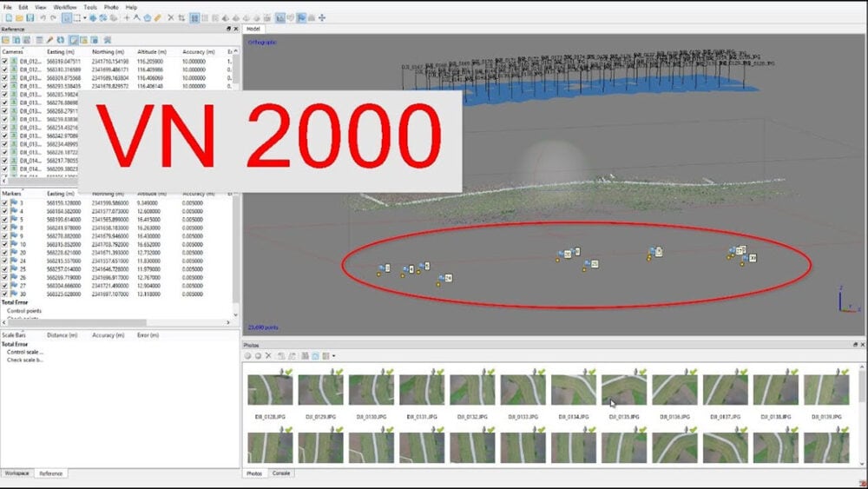Uncheck the marker 30 checkbox

pos(5,294)
